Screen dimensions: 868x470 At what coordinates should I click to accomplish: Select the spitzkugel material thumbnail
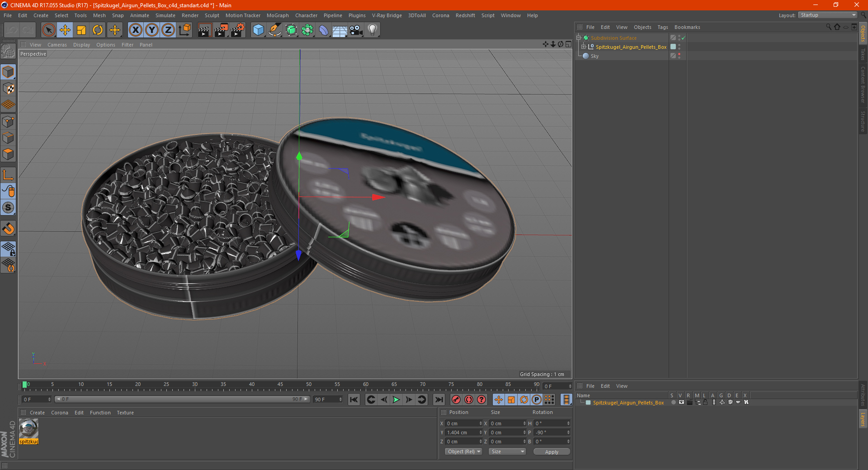click(x=28, y=428)
